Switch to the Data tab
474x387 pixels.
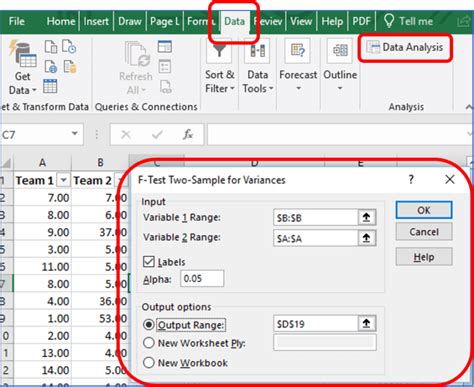[234, 21]
